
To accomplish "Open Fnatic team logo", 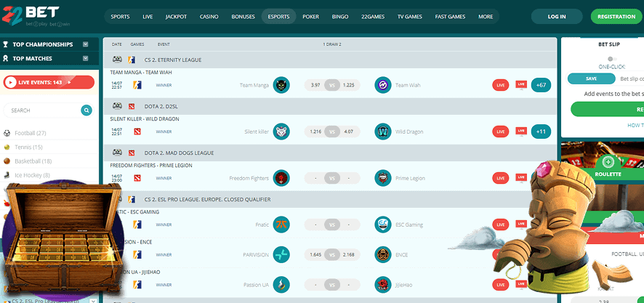I will [x=281, y=225].
